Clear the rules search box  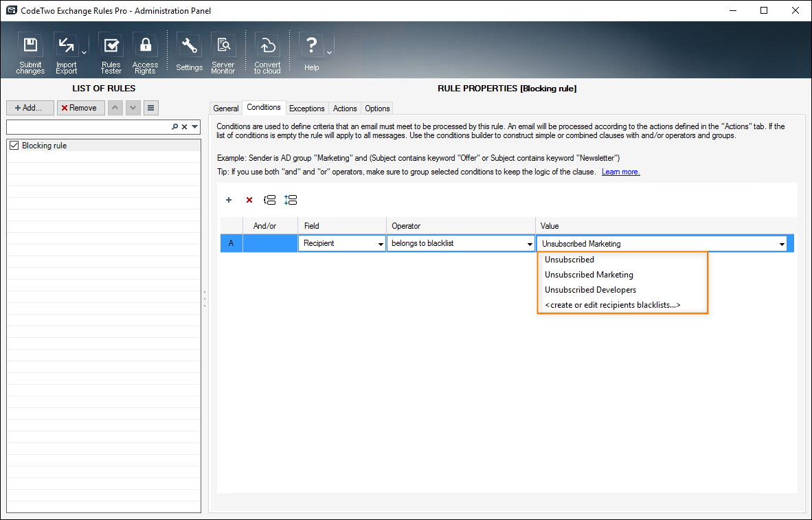184,127
